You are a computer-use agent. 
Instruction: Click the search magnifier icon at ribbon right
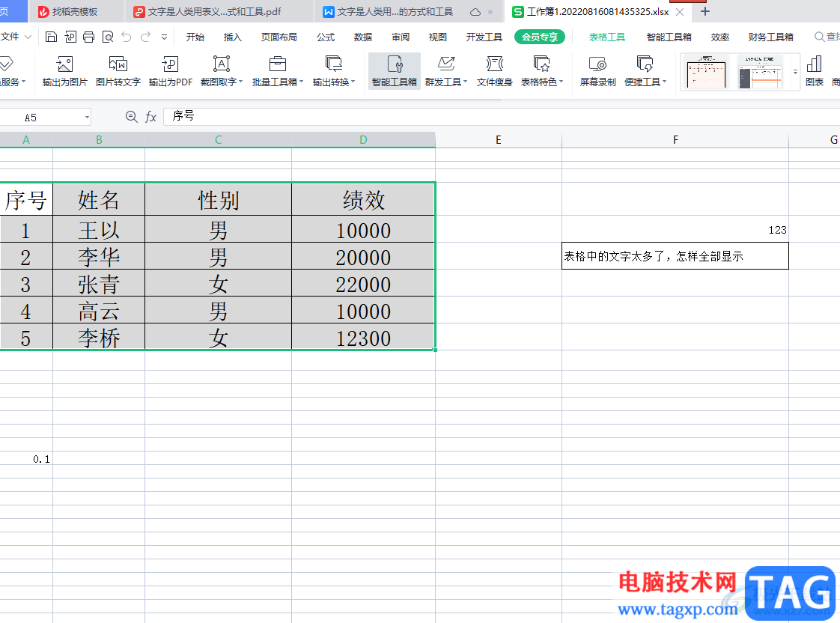819,37
